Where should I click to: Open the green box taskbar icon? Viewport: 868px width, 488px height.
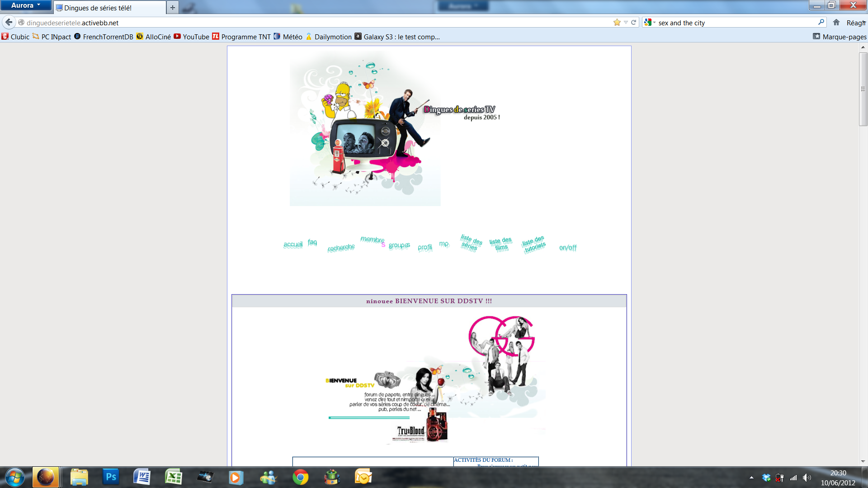point(332,477)
